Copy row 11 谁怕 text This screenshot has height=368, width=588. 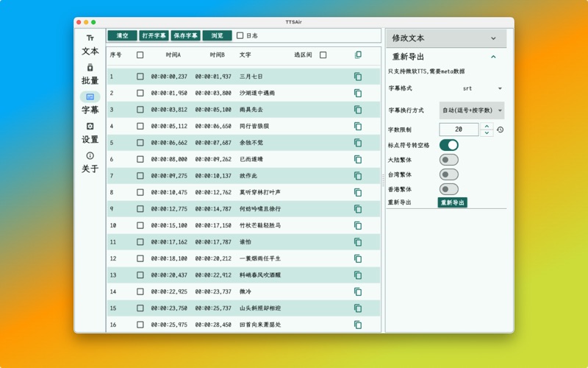(358, 242)
